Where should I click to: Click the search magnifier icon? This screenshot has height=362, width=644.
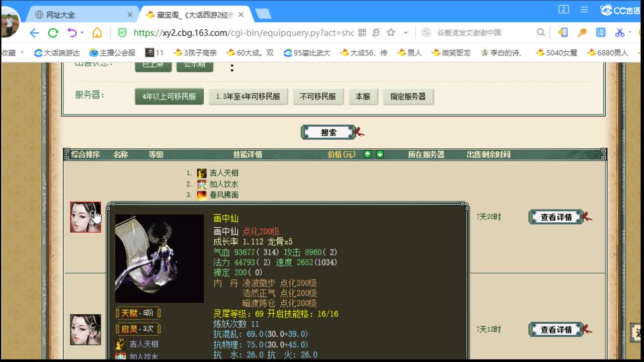click(x=541, y=33)
